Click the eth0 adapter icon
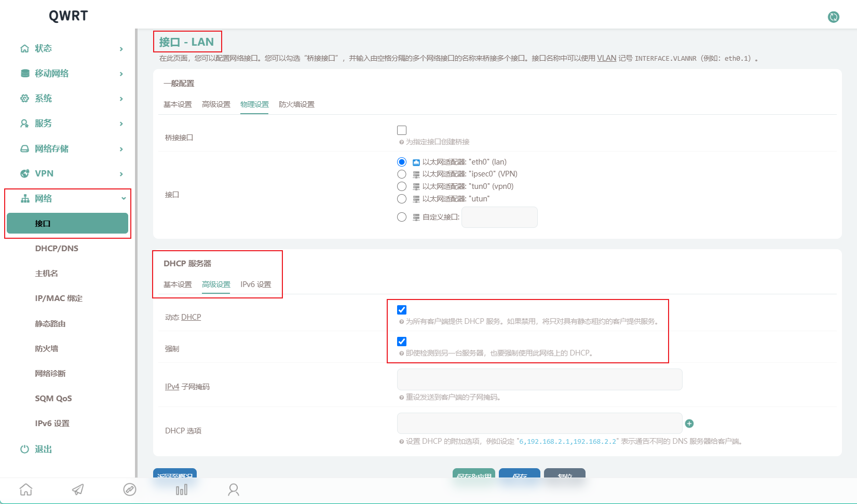Screen dimensions: 857x504 (416, 162)
